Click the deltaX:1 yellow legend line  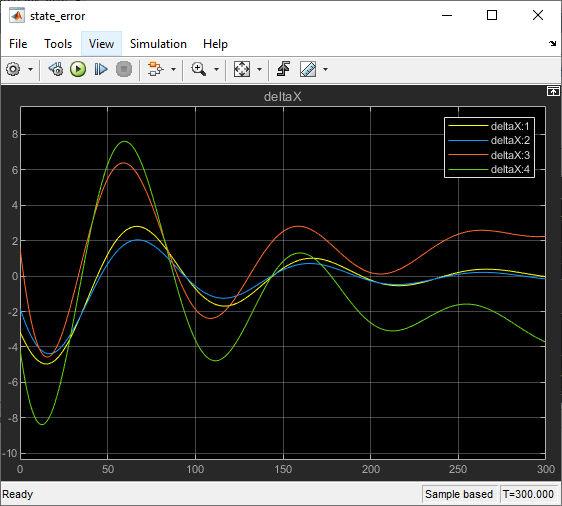[468, 126]
